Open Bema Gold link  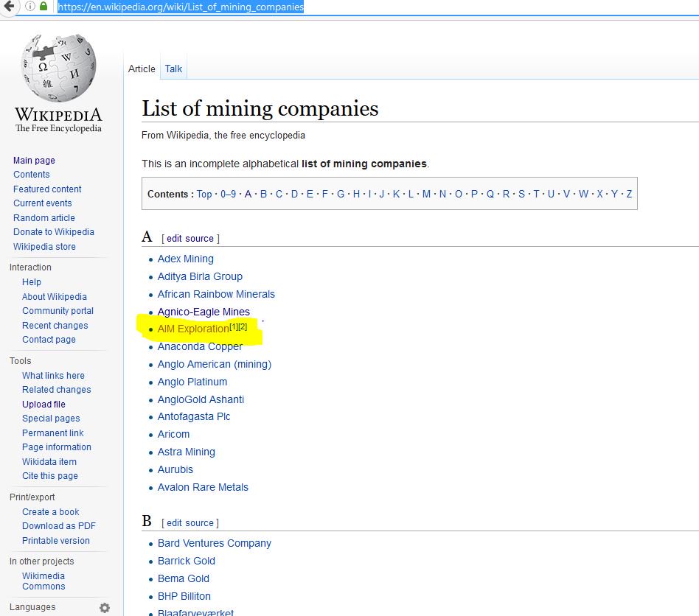tap(183, 578)
